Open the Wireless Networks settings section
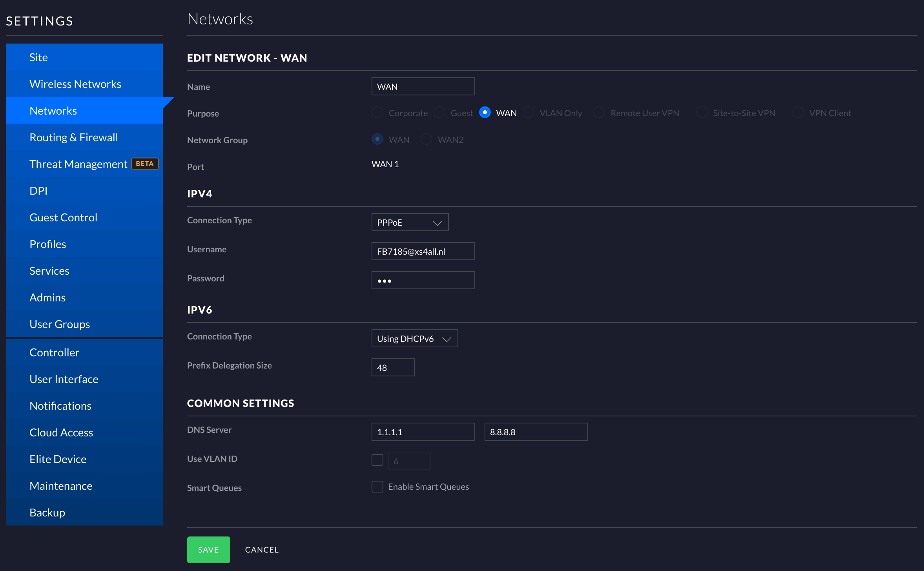The width and height of the screenshot is (924, 571). [75, 84]
